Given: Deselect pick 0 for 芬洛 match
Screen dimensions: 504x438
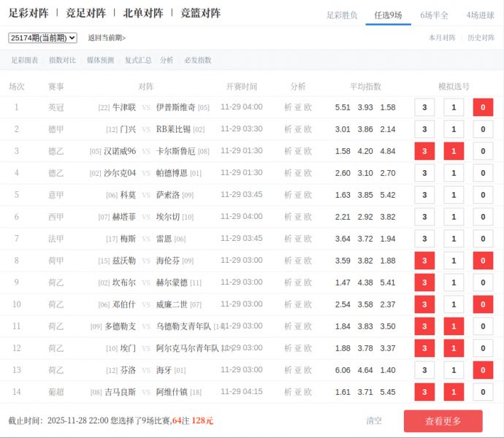Looking at the screenshot, I should 482,370.
